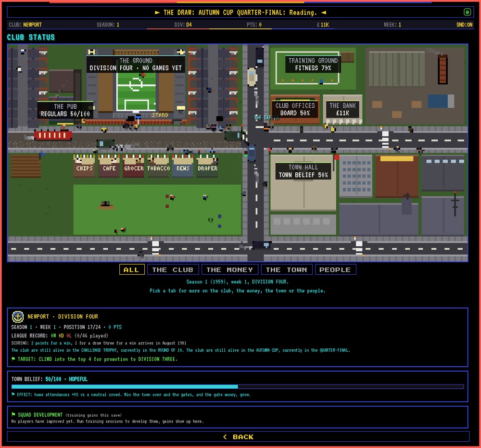The height and width of the screenshot is (448, 481).
Task: Click the CAFE shop stall
Action: tap(109, 166)
